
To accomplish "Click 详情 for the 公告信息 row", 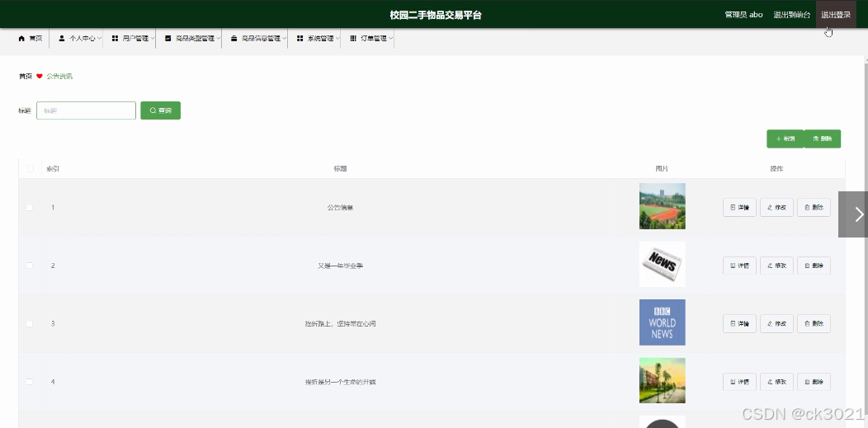I will click(x=739, y=207).
